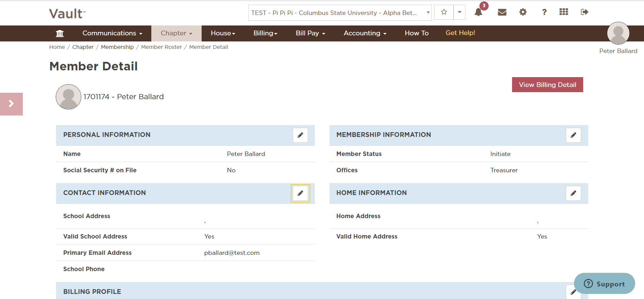Open the Accounting menu
Image resolution: width=644 pixels, height=299 pixels.
click(365, 33)
